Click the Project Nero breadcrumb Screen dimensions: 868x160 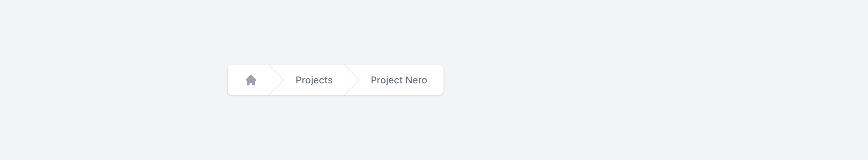point(399,80)
